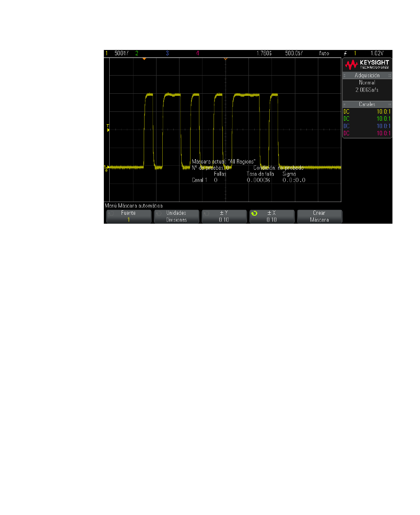Open the Unidades Divisiones softkey
This screenshot has height=515, width=420.
point(176,217)
